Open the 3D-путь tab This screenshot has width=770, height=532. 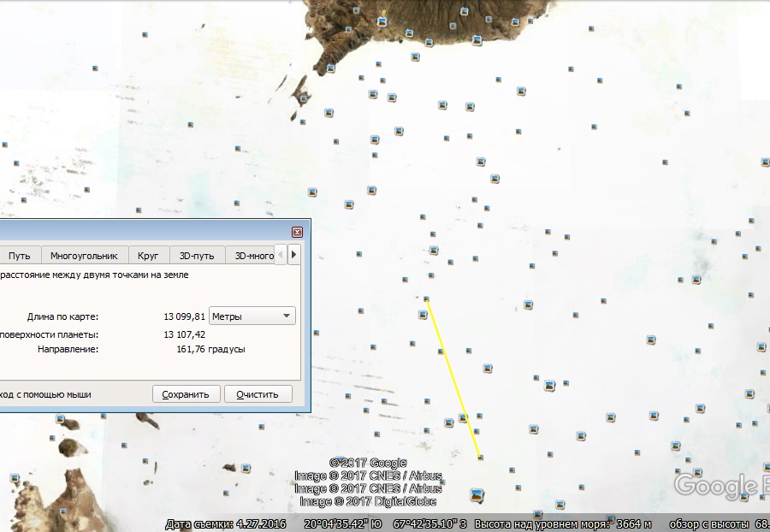click(197, 255)
